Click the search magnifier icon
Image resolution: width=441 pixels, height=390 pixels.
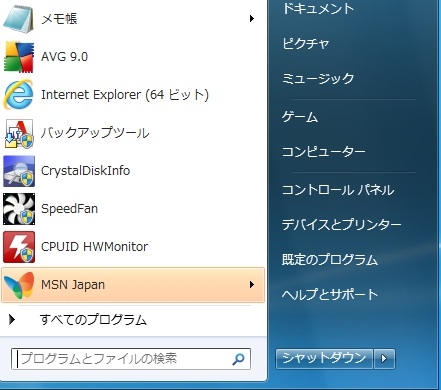(x=238, y=359)
